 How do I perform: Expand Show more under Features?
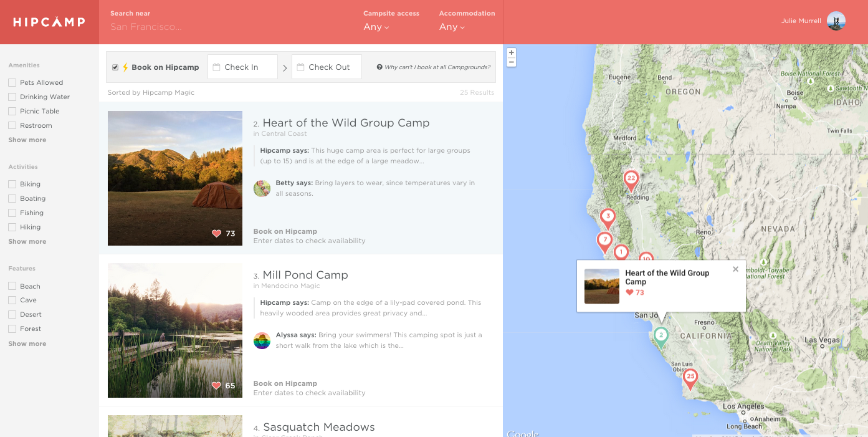[27, 344]
